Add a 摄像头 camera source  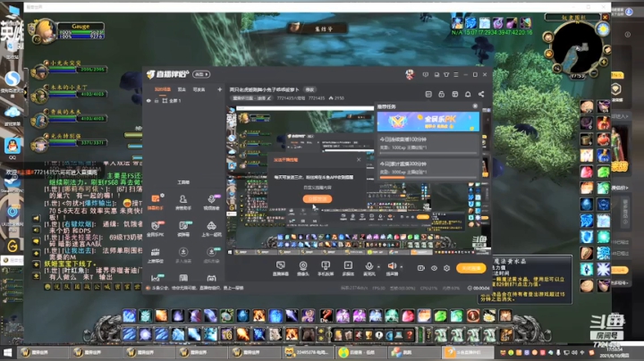(x=303, y=268)
